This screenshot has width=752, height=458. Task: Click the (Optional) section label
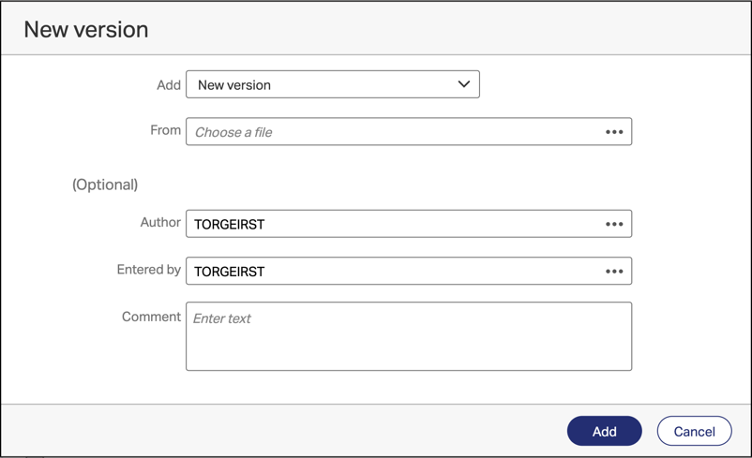click(105, 185)
